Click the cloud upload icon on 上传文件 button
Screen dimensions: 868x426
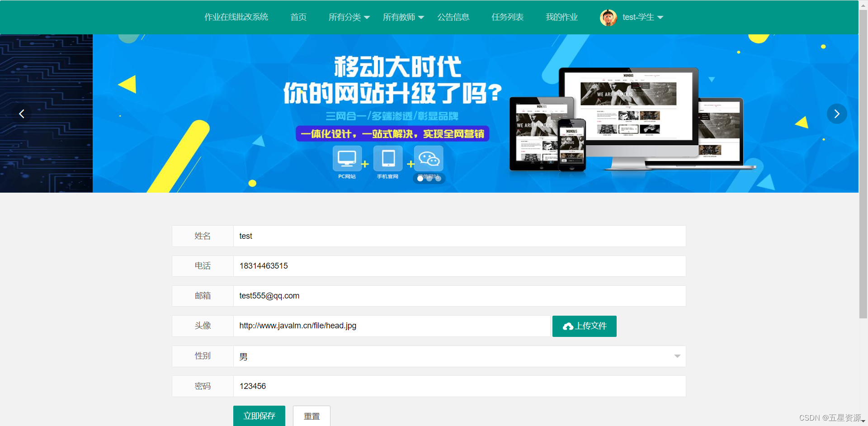(x=568, y=326)
